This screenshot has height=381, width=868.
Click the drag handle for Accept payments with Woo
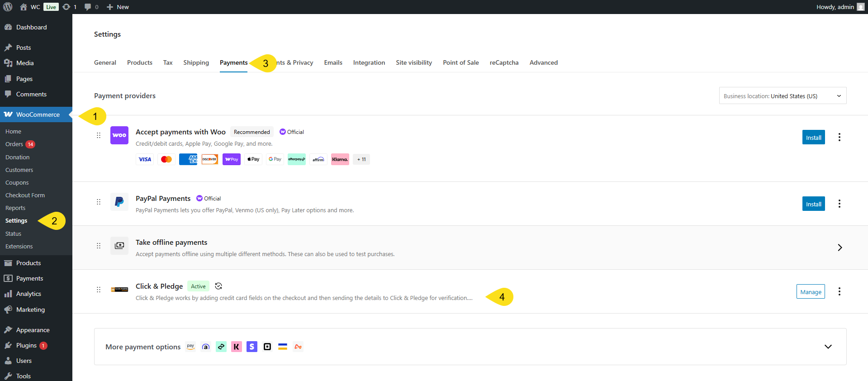[x=99, y=135]
